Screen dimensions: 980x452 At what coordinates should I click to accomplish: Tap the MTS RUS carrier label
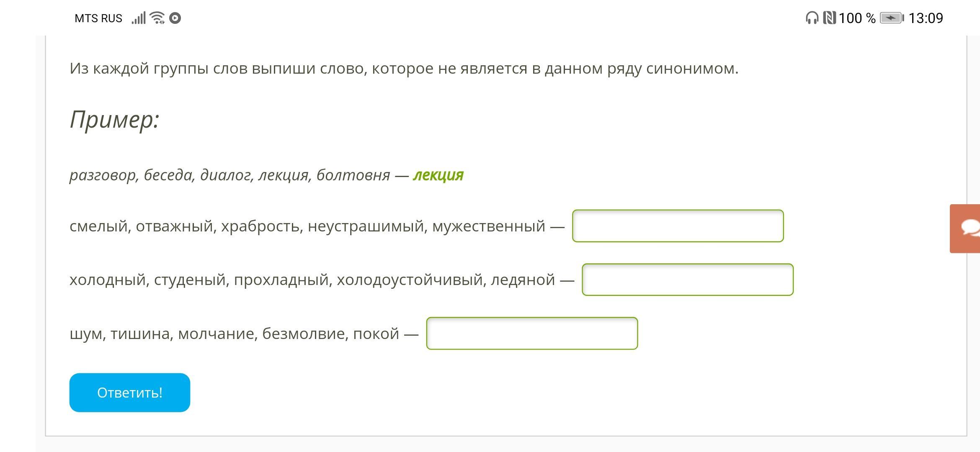(98, 18)
